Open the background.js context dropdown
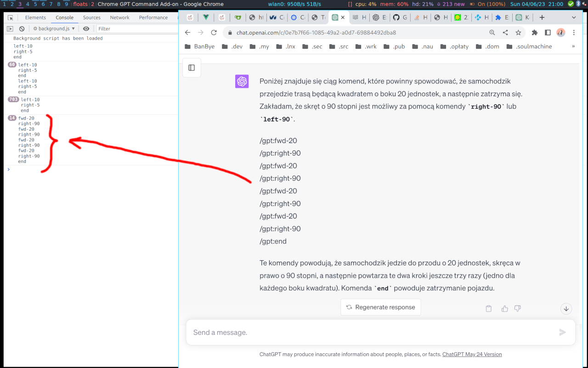The height and width of the screenshot is (368, 588). click(54, 29)
